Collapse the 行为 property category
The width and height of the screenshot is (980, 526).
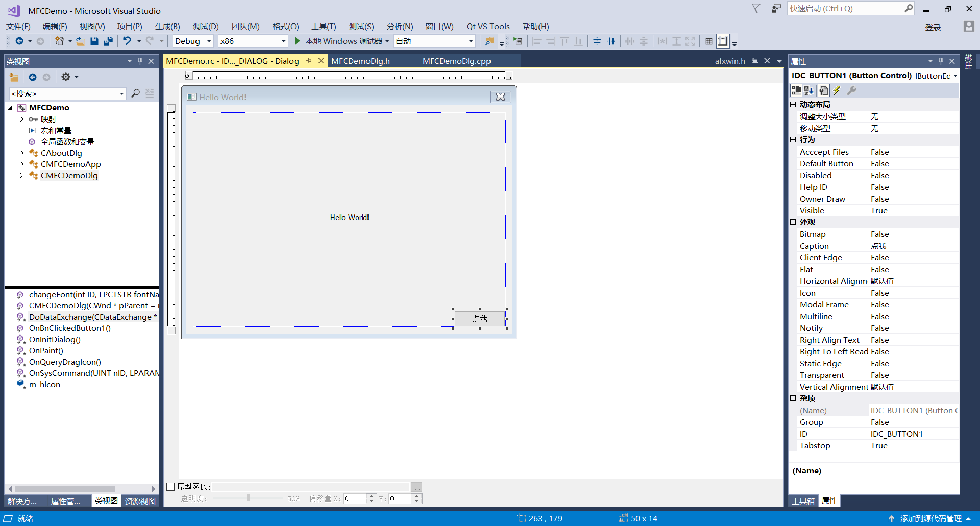click(x=793, y=139)
